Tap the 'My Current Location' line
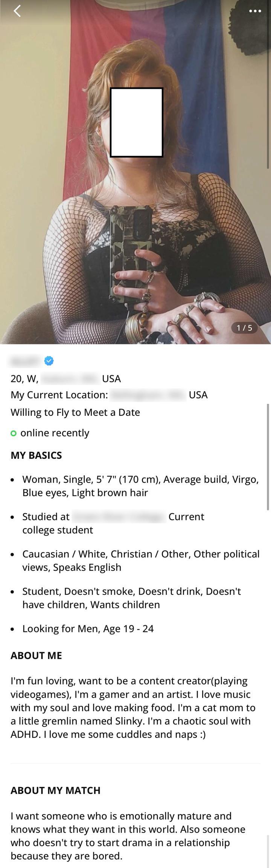Viewport: 271px width, 868px height. [x=109, y=395]
